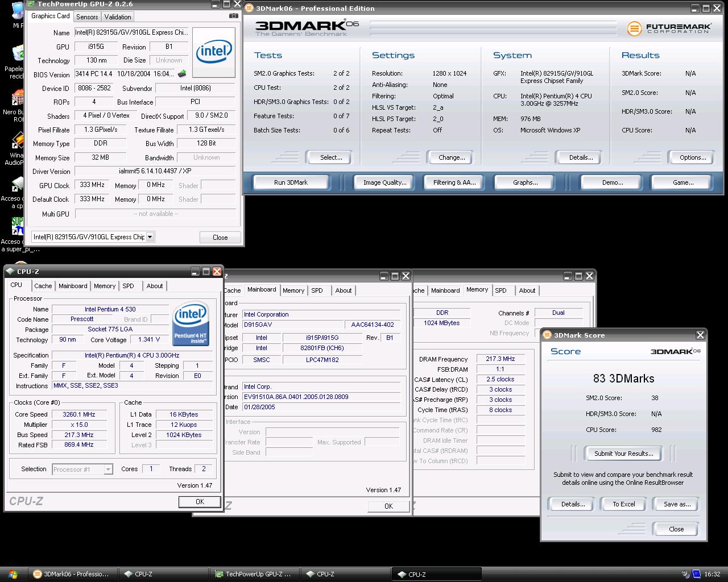Open the About tab in front CPU-Z window
This screenshot has height=582, width=728.
tap(154, 286)
